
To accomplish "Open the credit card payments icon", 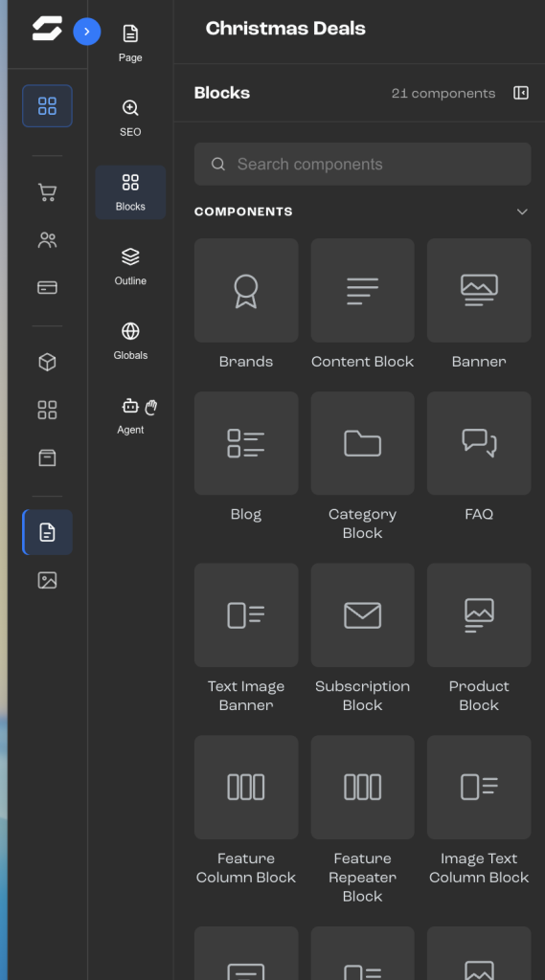I will click(x=48, y=287).
